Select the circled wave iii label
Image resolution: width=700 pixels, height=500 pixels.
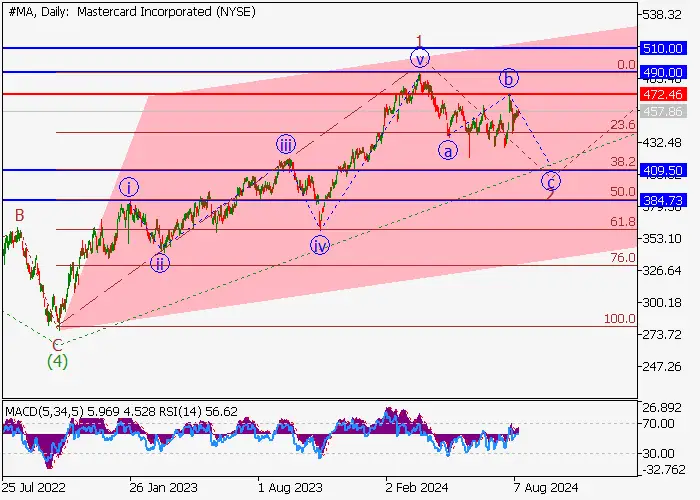(x=286, y=145)
